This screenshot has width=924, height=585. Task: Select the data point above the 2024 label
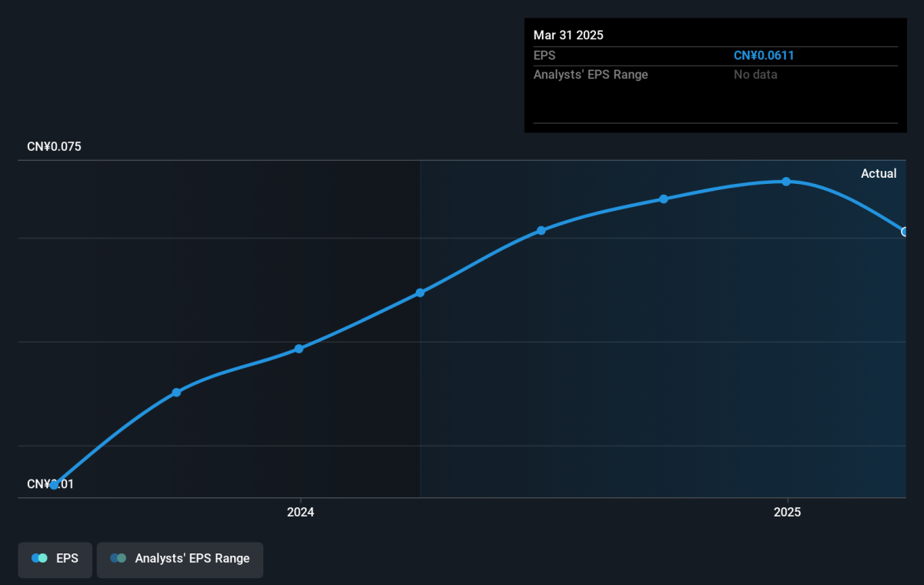coord(299,349)
